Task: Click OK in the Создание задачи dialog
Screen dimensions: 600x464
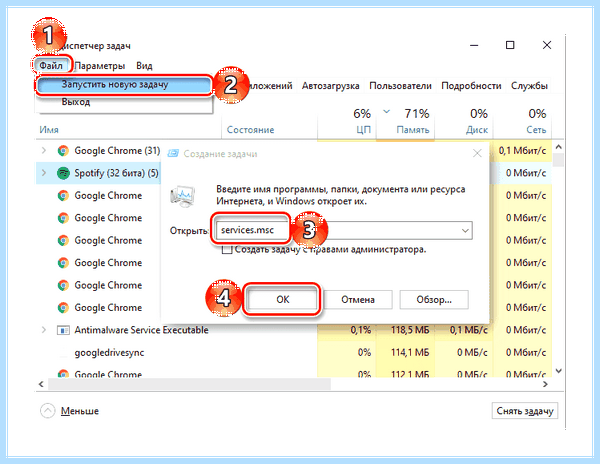Action: pyautogui.click(x=282, y=300)
